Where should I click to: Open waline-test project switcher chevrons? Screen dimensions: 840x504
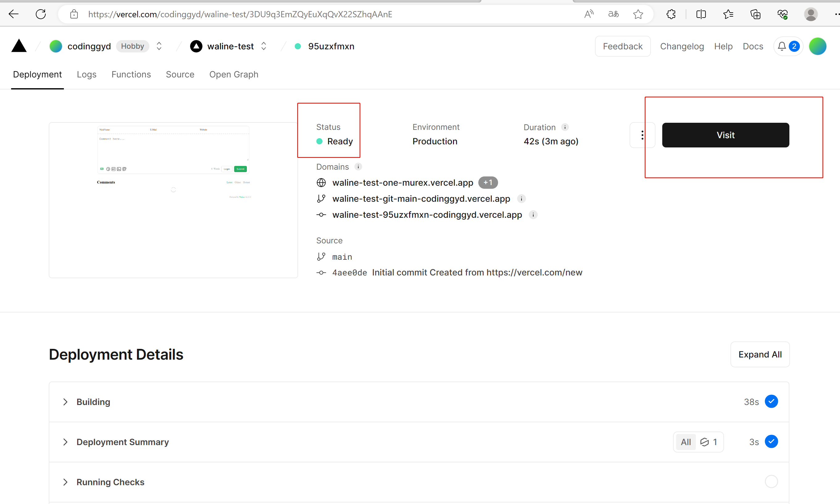264,46
